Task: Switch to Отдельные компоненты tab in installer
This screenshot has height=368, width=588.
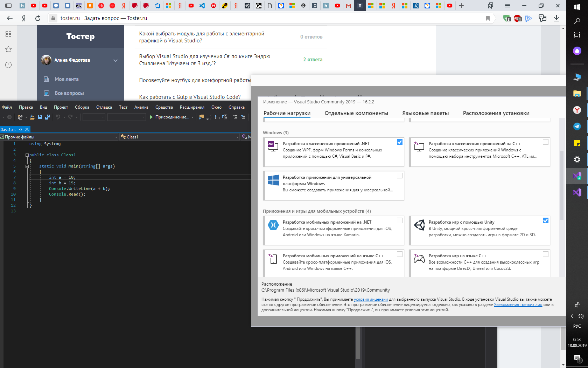Action: 356,113
